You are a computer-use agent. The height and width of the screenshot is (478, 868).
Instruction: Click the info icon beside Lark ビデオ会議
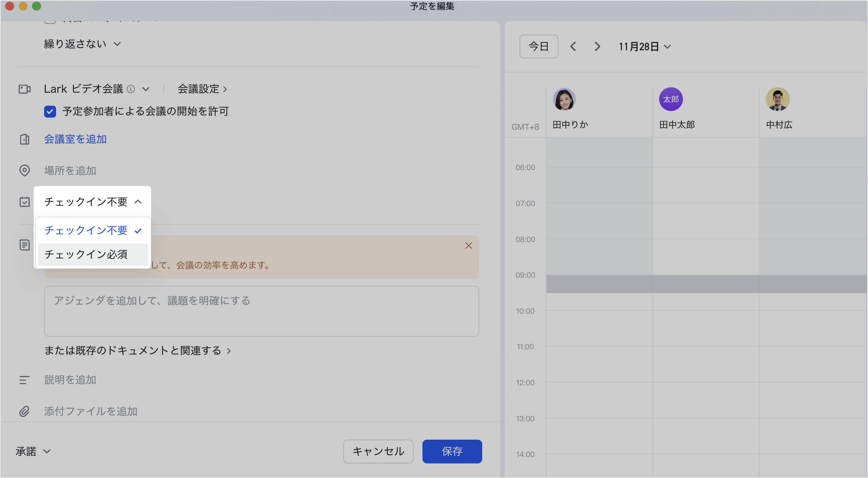[131, 89]
